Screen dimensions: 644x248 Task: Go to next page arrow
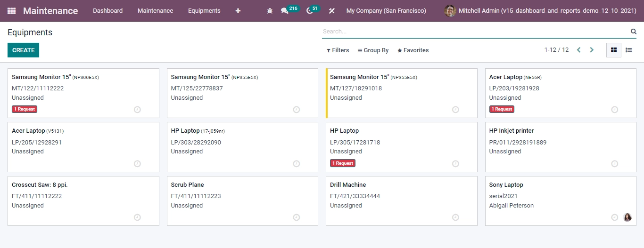click(592, 50)
